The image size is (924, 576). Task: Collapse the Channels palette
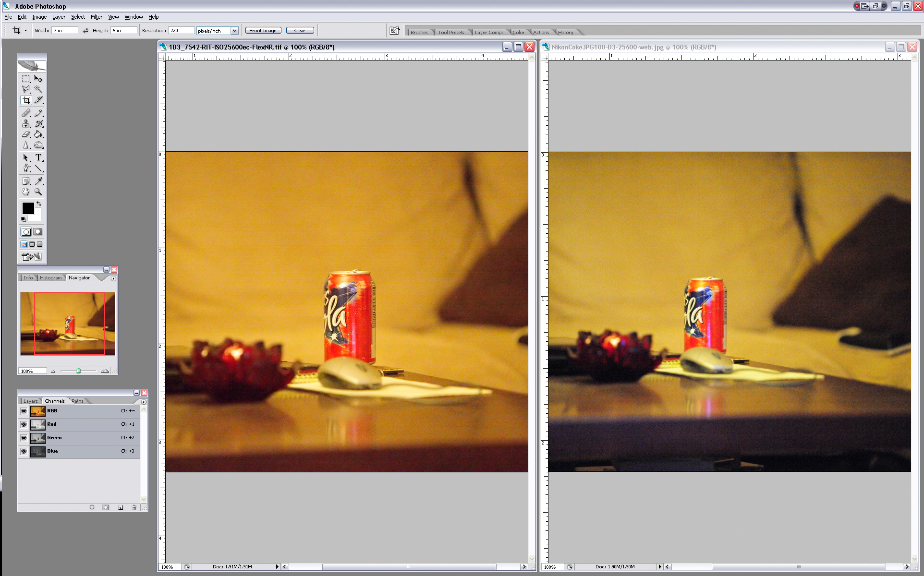click(x=136, y=393)
